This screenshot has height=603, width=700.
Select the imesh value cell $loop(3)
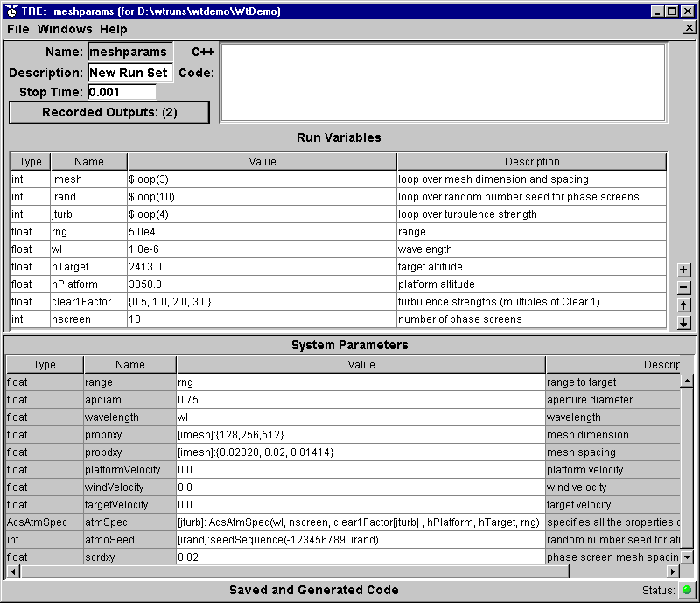click(x=262, y=179)
